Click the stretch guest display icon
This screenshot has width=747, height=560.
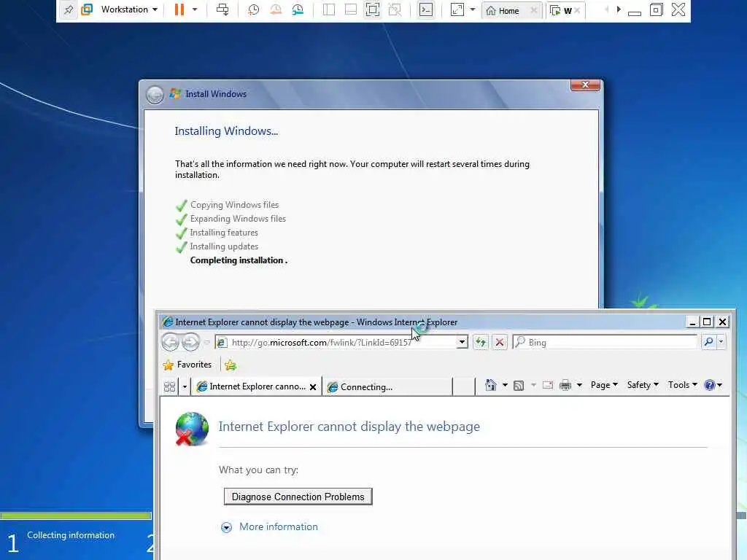457,9
